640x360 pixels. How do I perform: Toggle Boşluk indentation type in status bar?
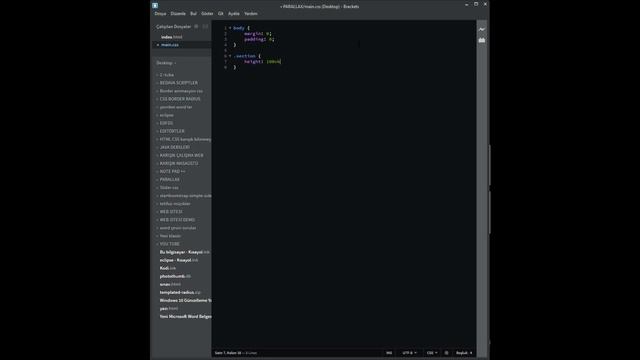click(x=462, y=353)
